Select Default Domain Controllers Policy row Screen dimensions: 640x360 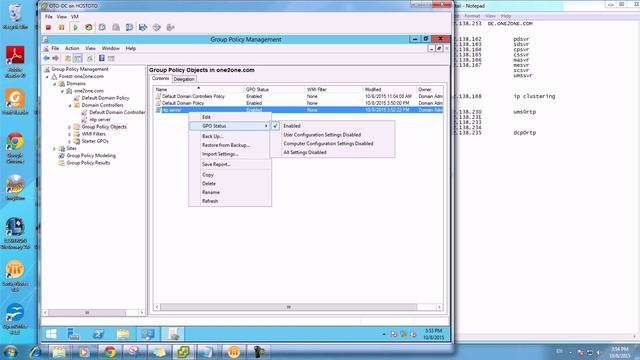coord(298,96)
